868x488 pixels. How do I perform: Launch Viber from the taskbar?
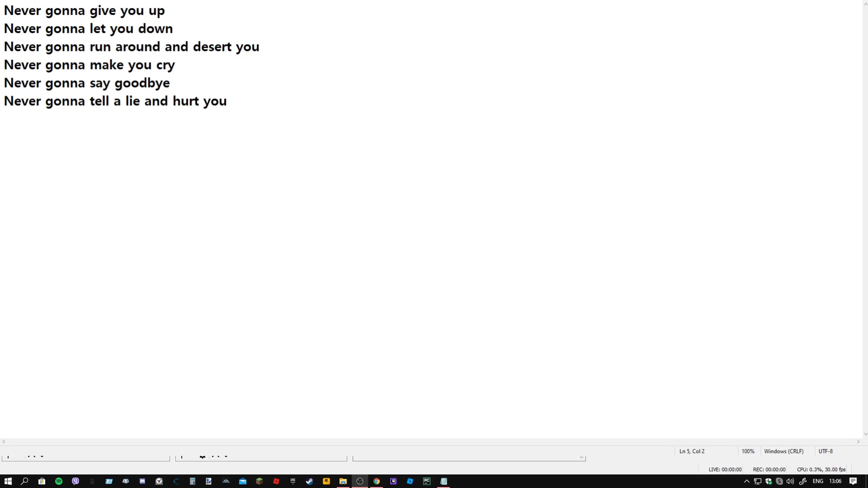click(75, 481)
